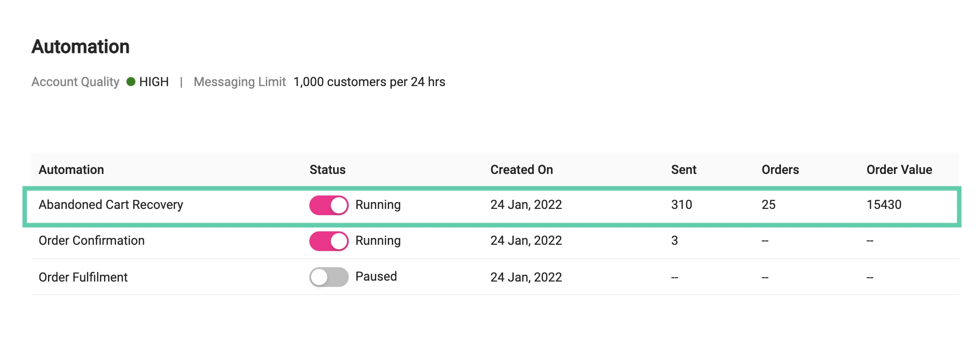Click the Messaging Limit label

tap(239, 82)
